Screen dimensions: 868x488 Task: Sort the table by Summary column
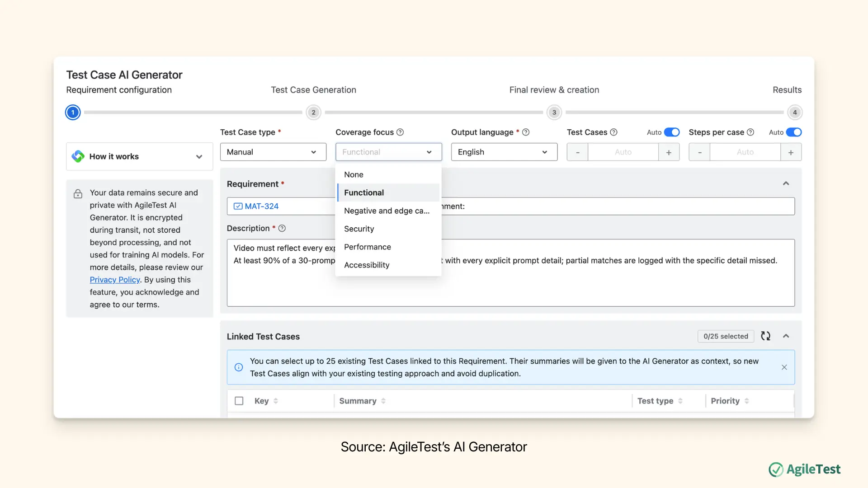click(383, 401)
